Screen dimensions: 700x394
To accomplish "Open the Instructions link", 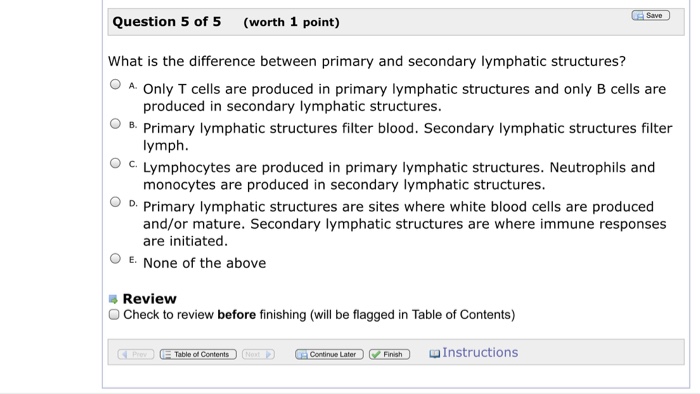I will 480,353.
